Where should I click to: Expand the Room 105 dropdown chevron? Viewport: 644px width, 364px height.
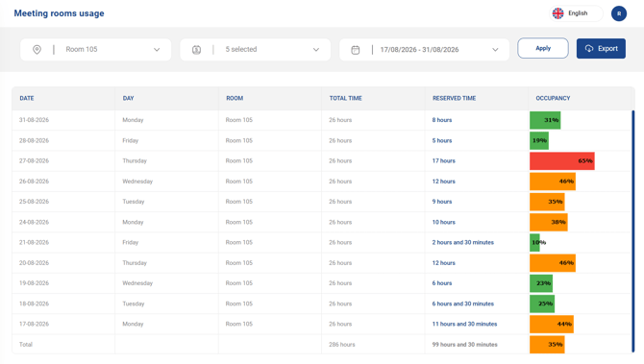pos(157,50)
